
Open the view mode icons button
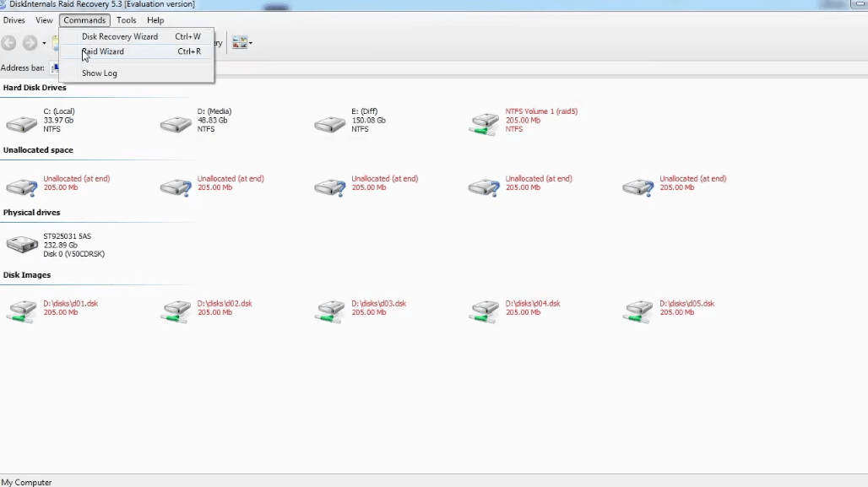239,43
